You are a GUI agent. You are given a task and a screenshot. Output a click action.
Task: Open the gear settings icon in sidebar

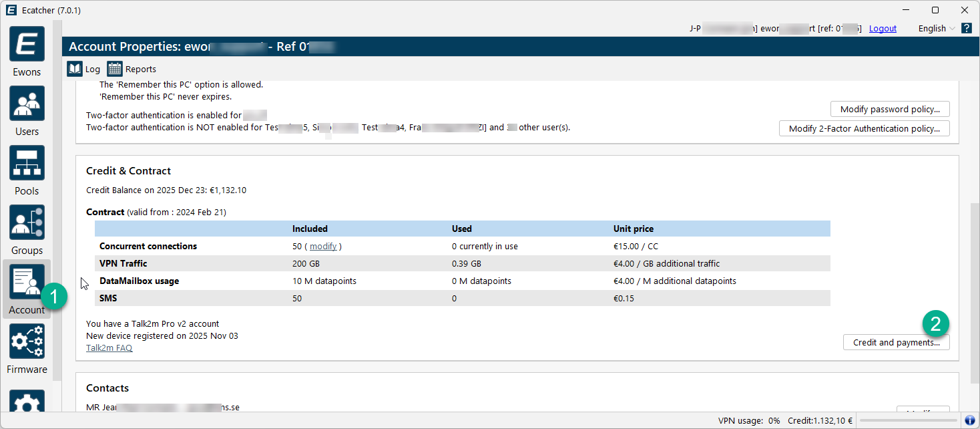(27, 402)
